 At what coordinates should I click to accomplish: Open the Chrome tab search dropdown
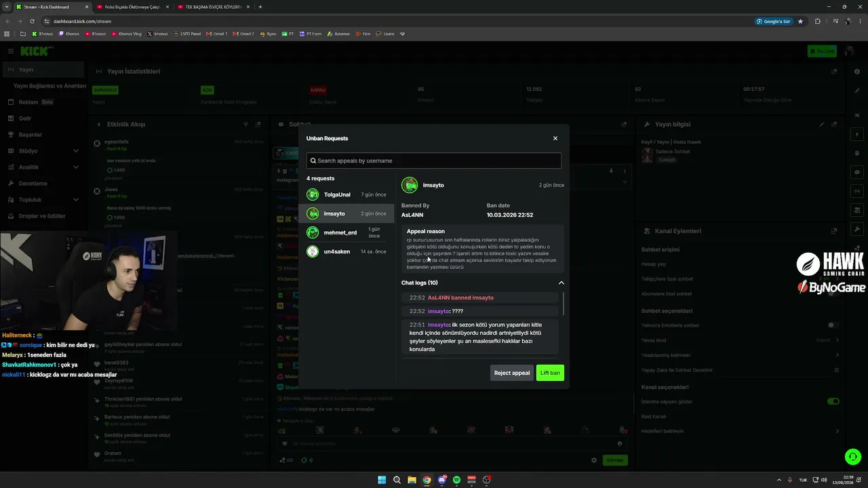click(7, 7)
